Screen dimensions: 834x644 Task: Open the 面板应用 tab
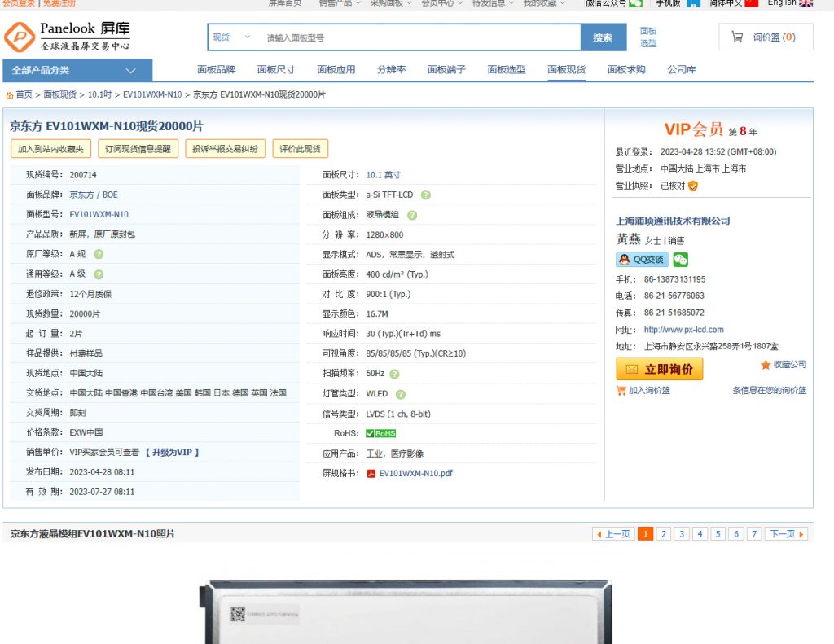(336, 70)
